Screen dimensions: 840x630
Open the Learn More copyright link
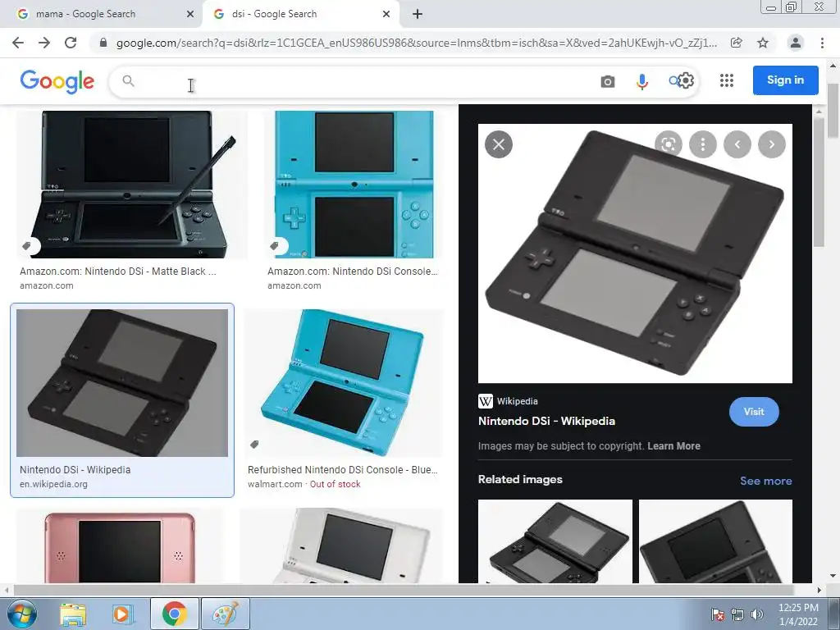click(673, 445)
